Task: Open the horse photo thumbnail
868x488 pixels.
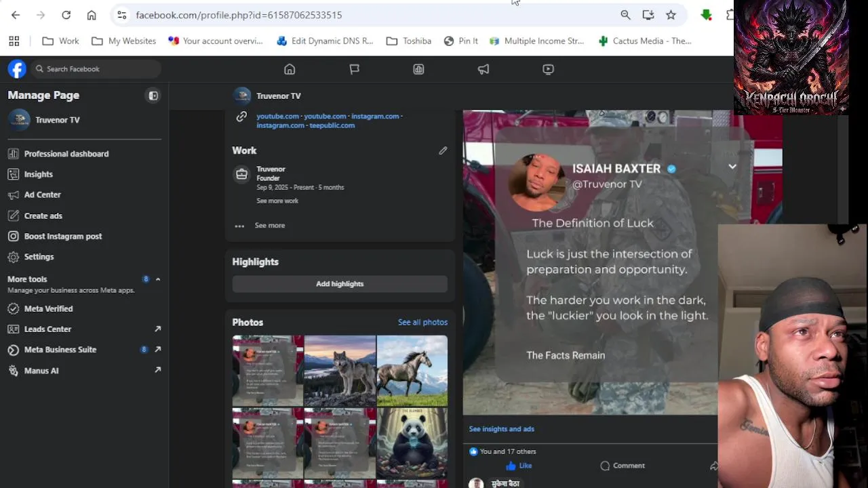Action: (412, 371)
